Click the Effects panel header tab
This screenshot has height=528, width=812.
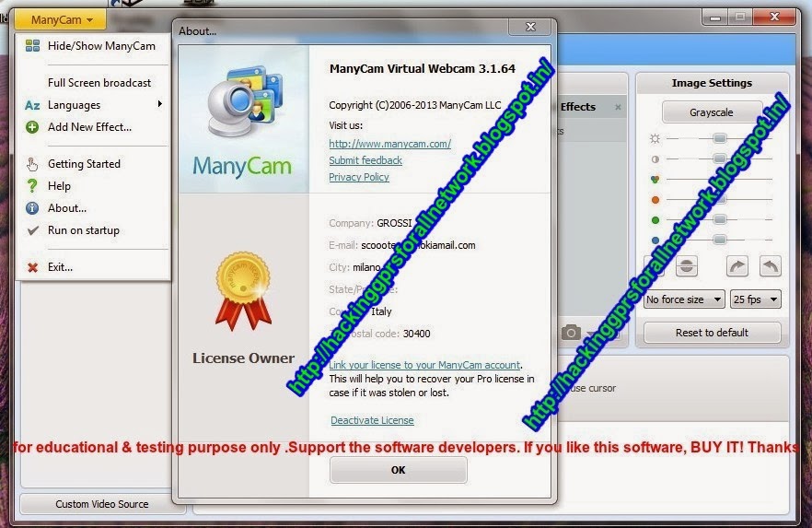click(578, 107)
